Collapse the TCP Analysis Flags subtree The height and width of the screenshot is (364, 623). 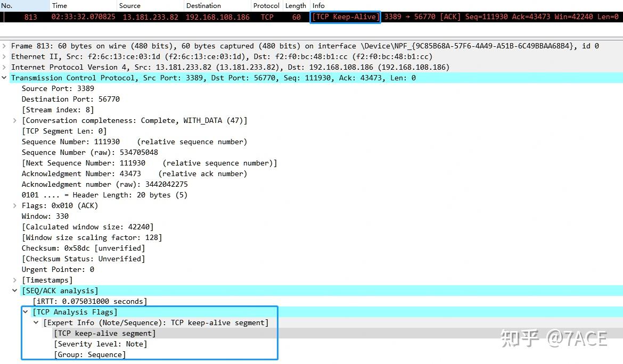(25, 312)
